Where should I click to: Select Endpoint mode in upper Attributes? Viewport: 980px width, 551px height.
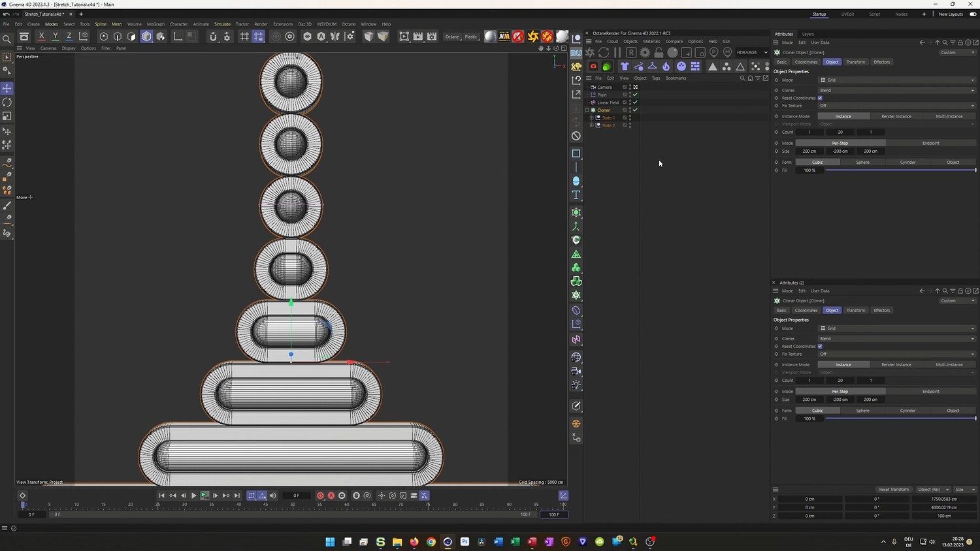(931, 143)
